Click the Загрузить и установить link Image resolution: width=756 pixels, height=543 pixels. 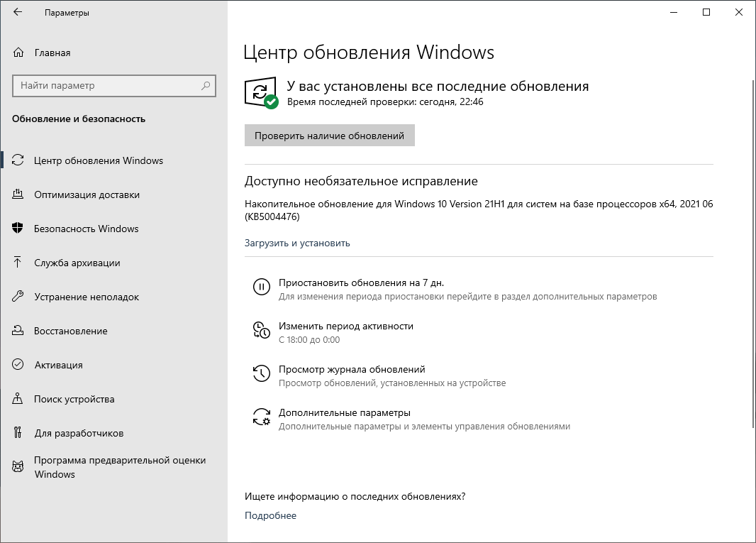[x=296, y=243]
